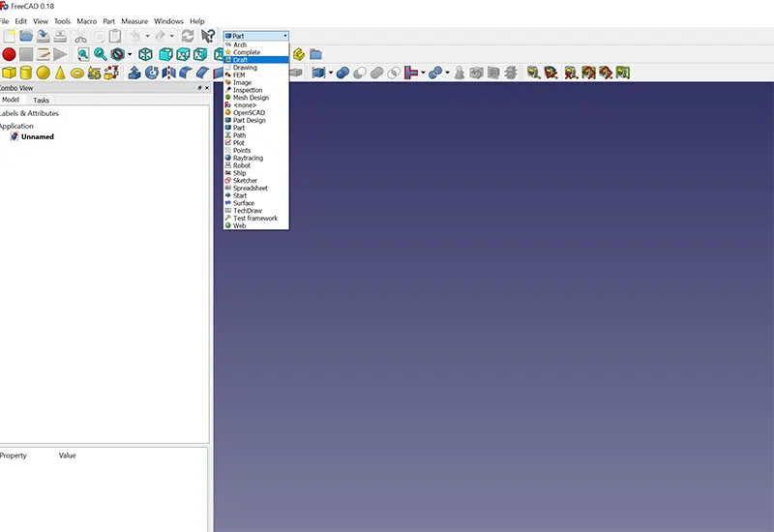Image resolution: width=774 pixels, height=532 pixels.
Task: Click the Boolean union two-spheres icon
Action: (342, 74)
